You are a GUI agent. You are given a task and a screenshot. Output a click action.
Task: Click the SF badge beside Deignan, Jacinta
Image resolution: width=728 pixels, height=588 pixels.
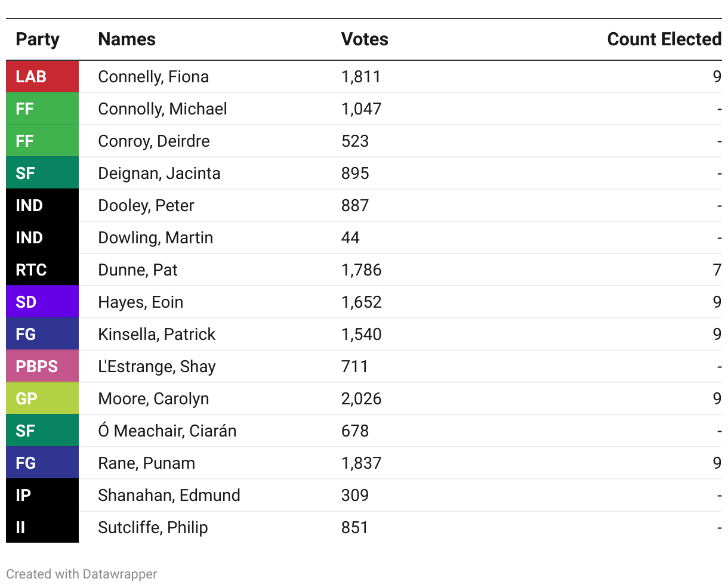[42, 173]
